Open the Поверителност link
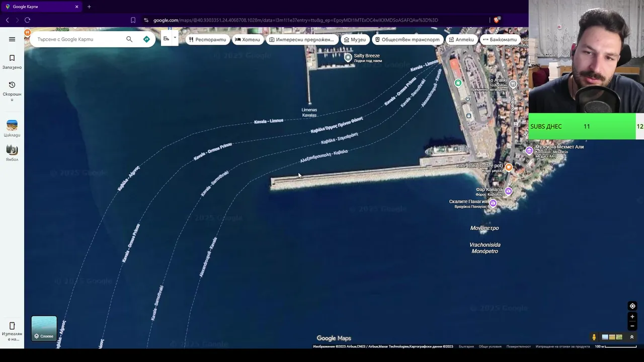This screenshot has height=362, width=644. pos(519,346)
